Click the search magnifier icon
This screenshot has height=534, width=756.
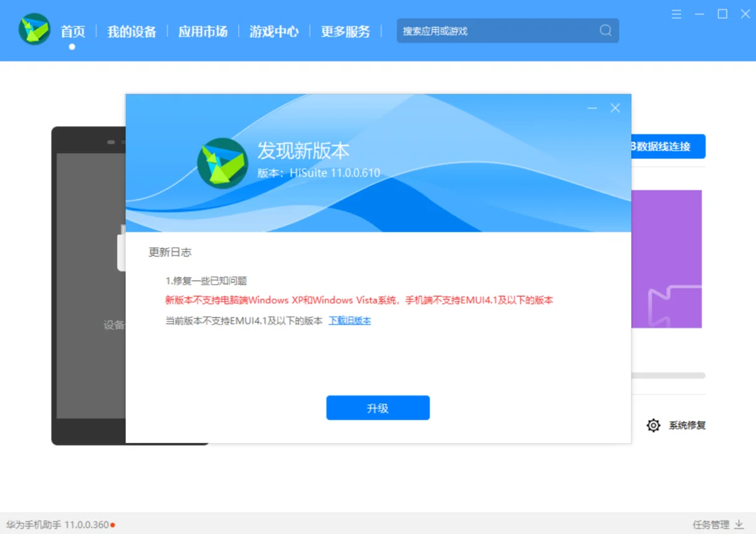click(x=605, y=30)
